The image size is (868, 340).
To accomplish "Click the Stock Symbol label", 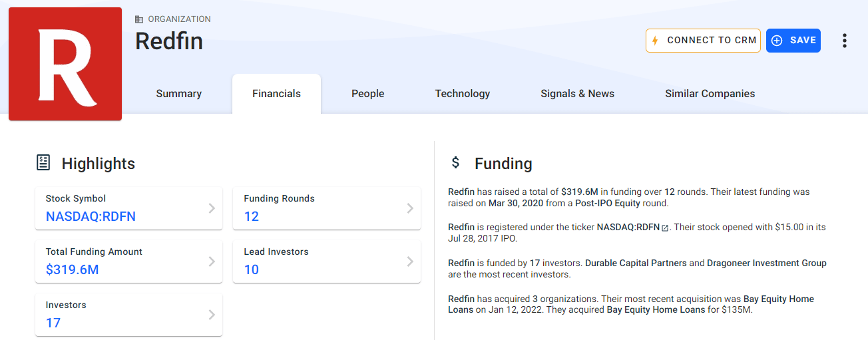I will coord(76,198).
